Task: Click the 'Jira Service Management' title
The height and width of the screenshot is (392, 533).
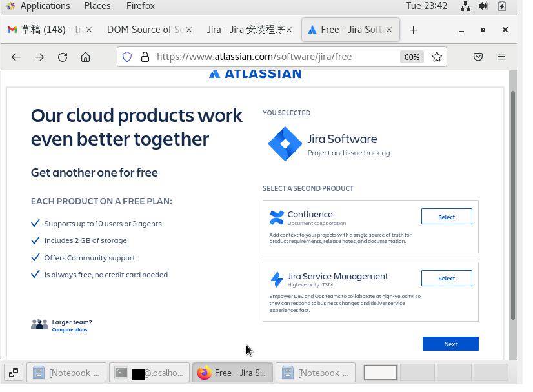Action: click(338, 276)
